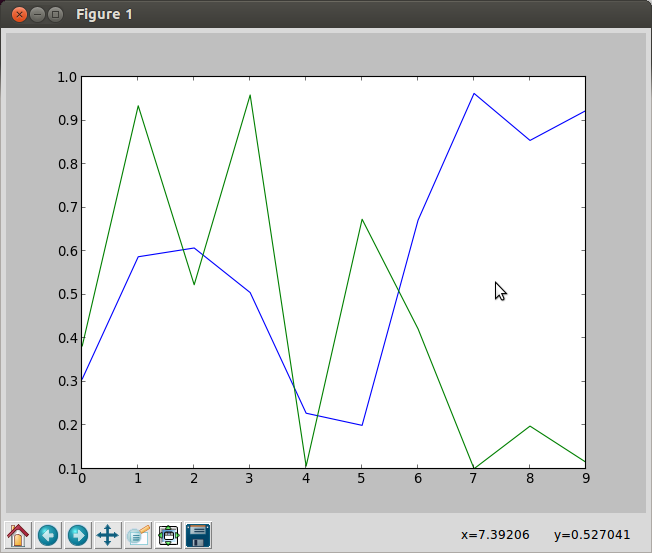Click the y coordinate readout in status bar
The image size is (652, 553).
592,535
